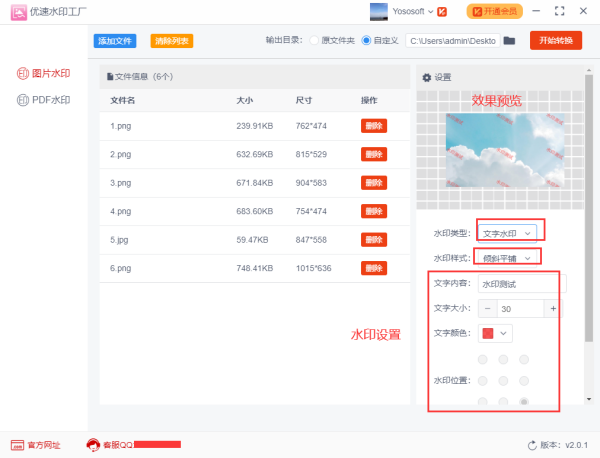The width and height of the screenshot is (600, 458).
Task: Click the folder icon to browse output directory
Action: click(509, 41)
